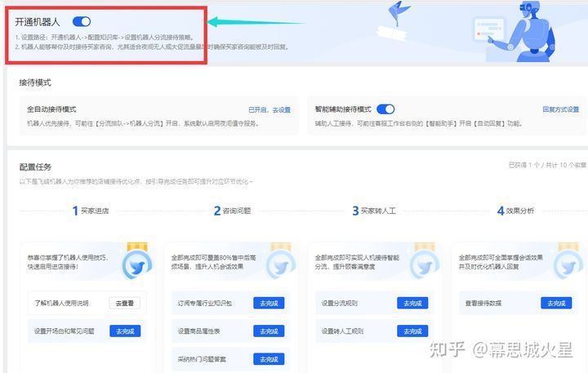Click 去完成 for 查看接待数据
Screen dimensions: 588x373
[x=556, y=304]
